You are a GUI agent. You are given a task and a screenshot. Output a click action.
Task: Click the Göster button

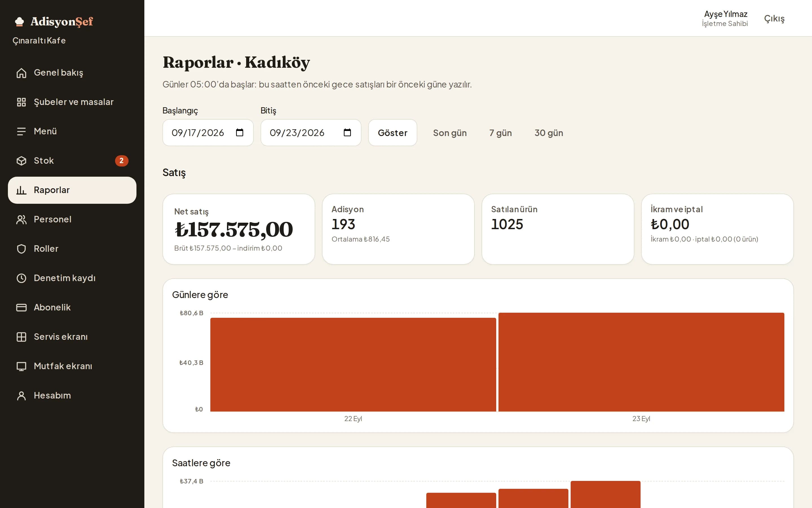[x=392, y=133]
